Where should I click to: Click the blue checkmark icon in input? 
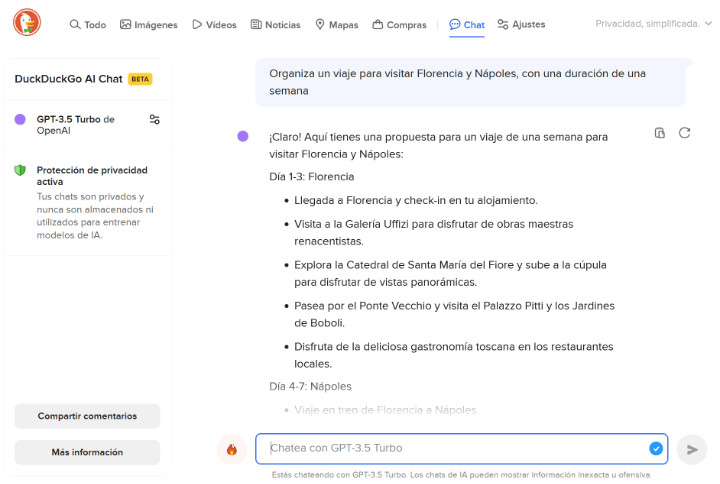[656, 449]
